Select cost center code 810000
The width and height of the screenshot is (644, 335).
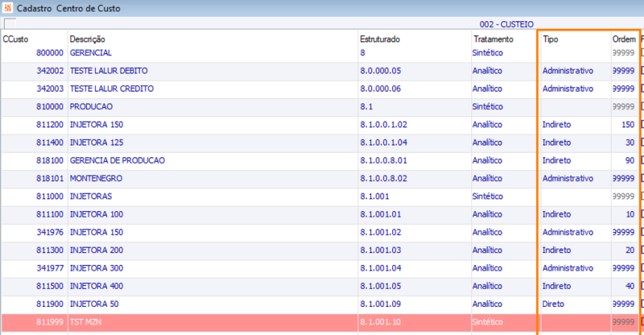50,107
